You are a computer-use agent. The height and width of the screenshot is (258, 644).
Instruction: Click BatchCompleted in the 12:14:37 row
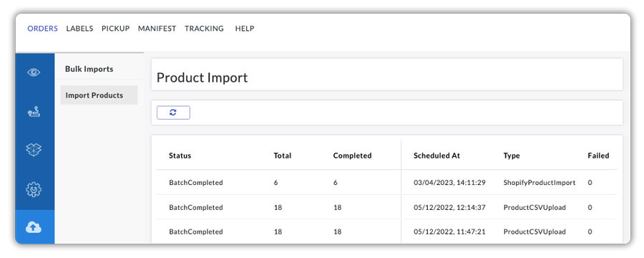[x=196, y=207]
